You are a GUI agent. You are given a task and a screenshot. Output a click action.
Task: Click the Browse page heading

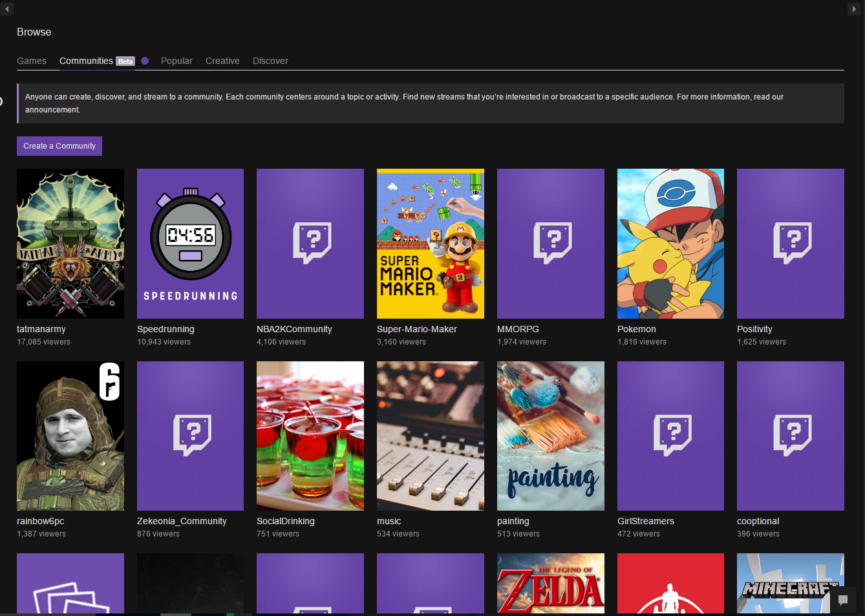34,32
